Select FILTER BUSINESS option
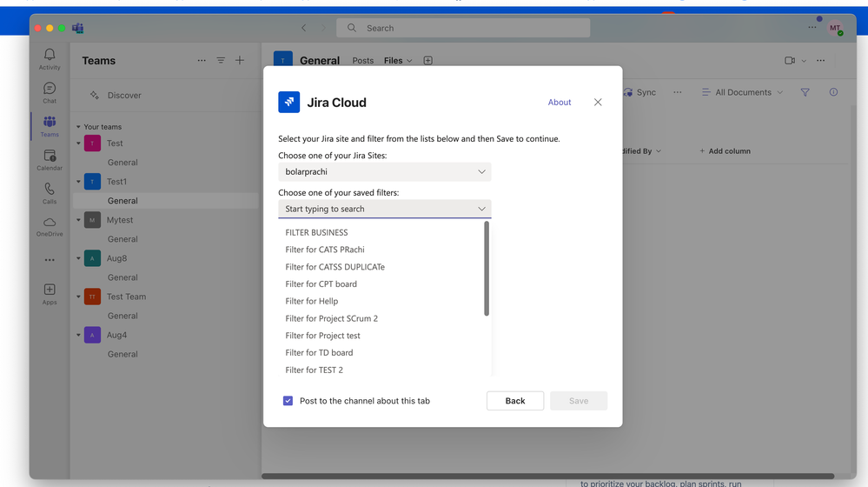Viewport: 868px width, 487px height. click(x=316, y=232)
